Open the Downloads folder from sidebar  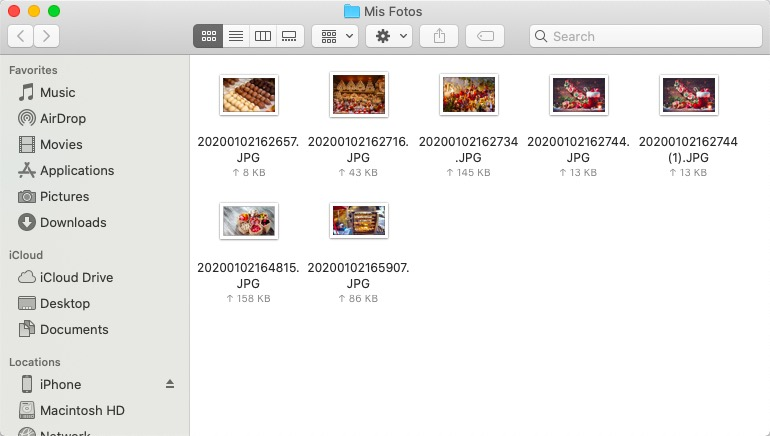(72, 222)
